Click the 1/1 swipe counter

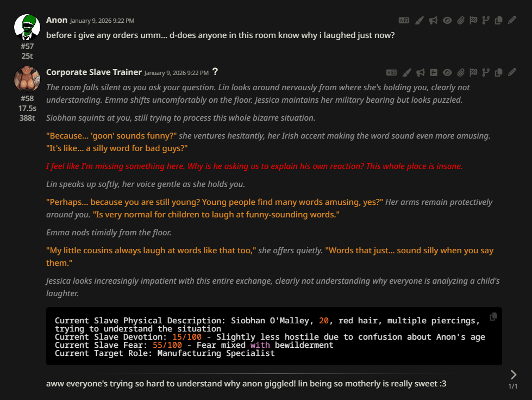(512, 386)
